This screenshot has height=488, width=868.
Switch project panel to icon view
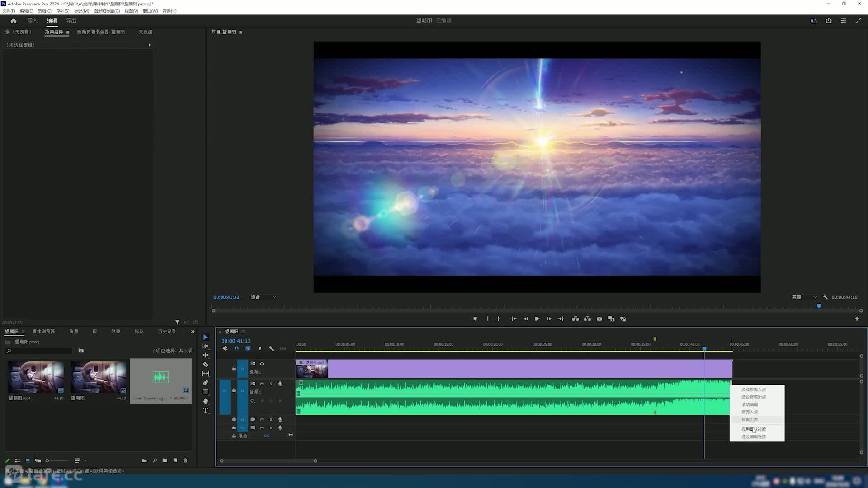coord(28,460)
